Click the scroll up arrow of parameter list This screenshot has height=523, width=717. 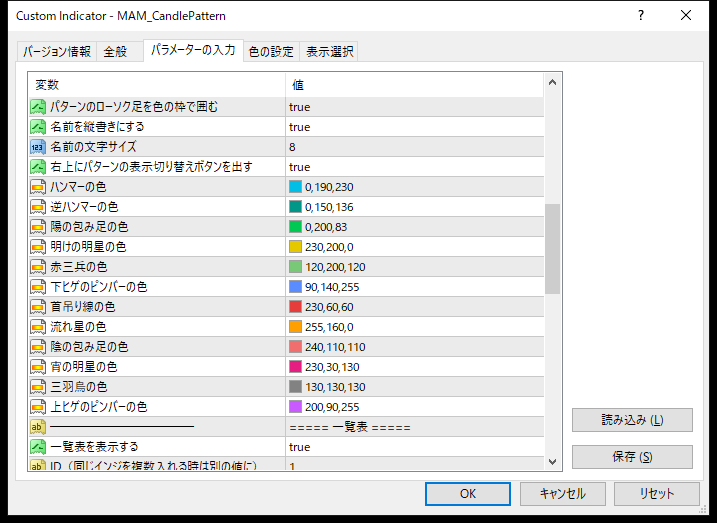click(552, 83)
